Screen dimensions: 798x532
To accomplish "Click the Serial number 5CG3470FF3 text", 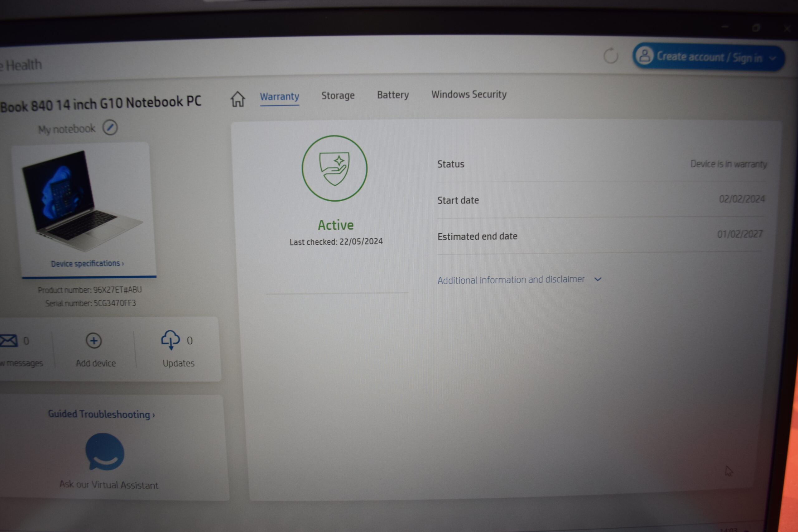I will tap(91, 303).
